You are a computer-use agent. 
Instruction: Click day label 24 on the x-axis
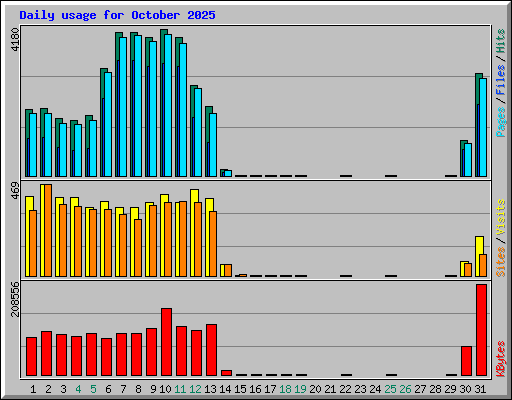375,389
